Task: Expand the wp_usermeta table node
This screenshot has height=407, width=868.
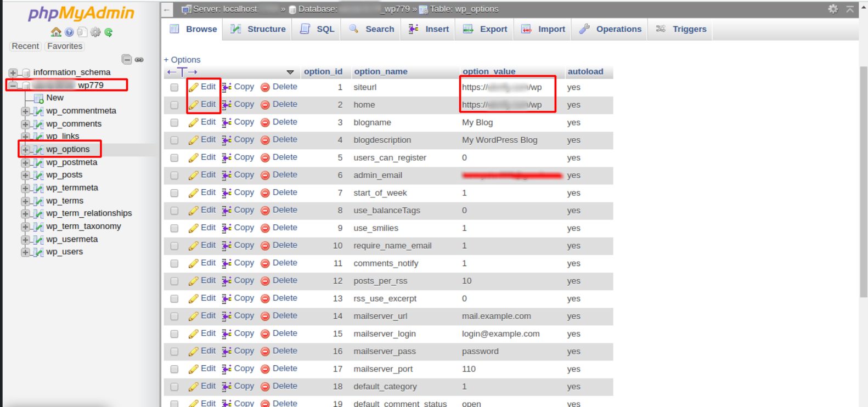Action: 25,240
